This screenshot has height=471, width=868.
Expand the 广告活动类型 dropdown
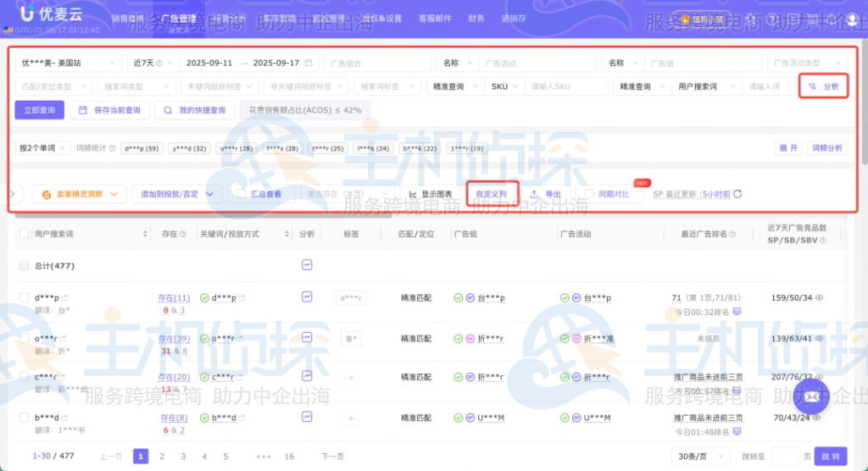pos(807,63)
